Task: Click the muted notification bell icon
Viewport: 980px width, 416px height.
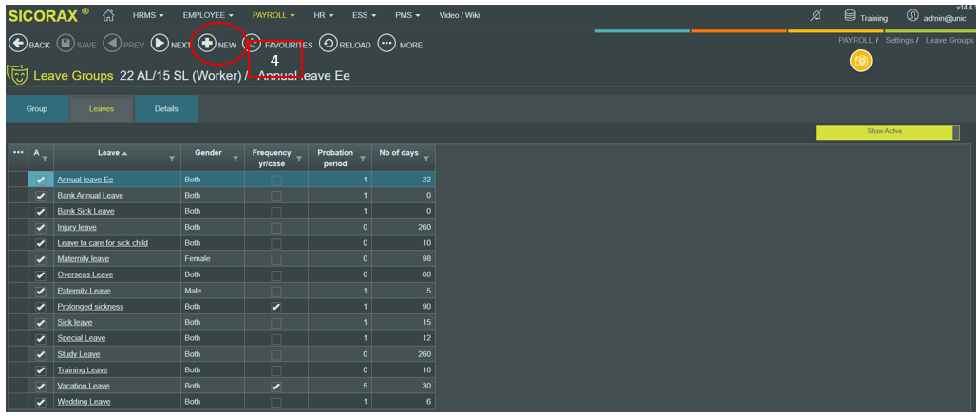Action: [815, 15]
